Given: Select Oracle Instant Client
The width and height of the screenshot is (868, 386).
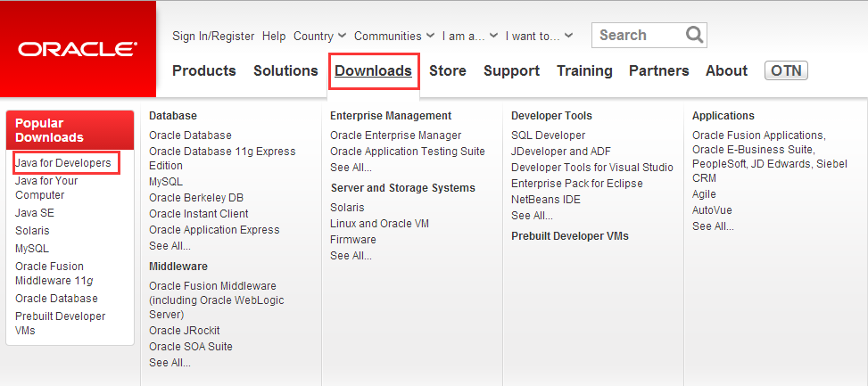Looking at the screenshot, I should tap(199, 213).
